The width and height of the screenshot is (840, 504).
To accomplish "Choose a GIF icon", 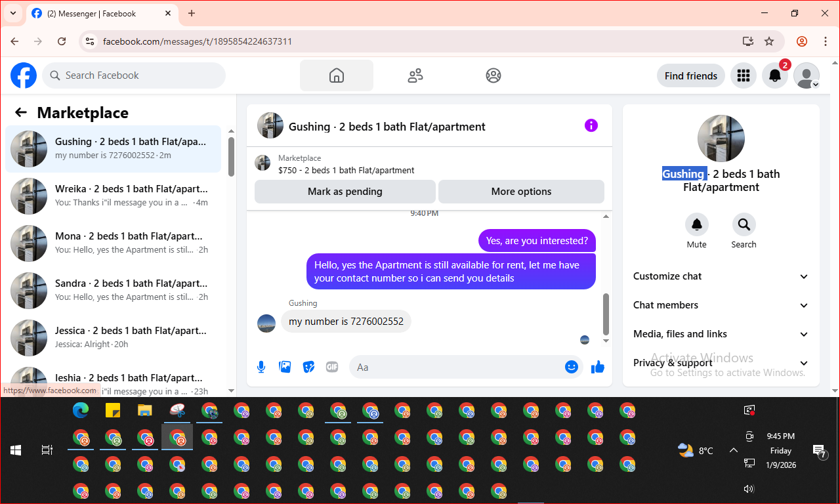I will point(332,367).
